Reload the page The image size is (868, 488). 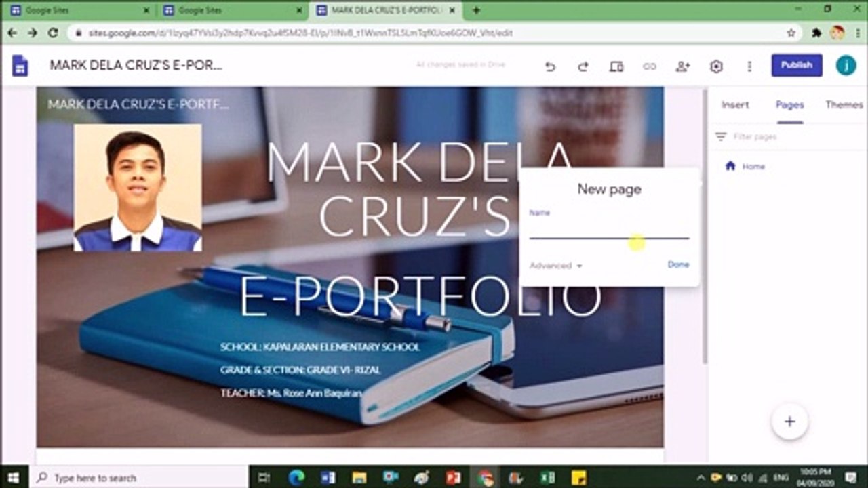pyautogui.click(x=52, y=33)
